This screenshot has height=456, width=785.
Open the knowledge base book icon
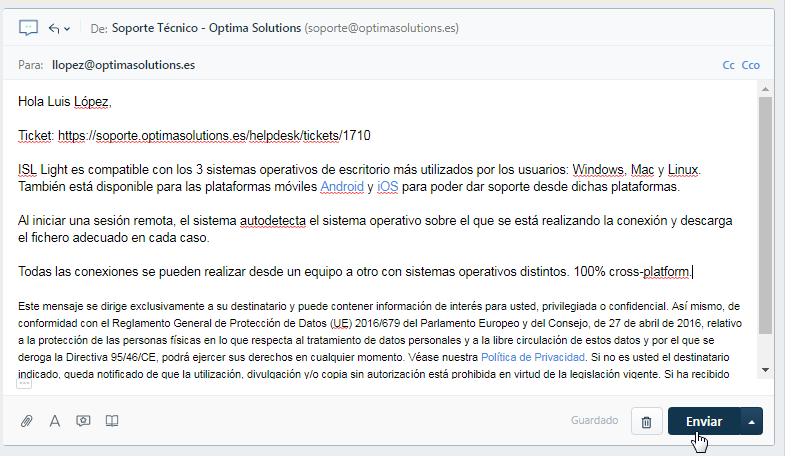pyautogui.click(x=112, y=421)
